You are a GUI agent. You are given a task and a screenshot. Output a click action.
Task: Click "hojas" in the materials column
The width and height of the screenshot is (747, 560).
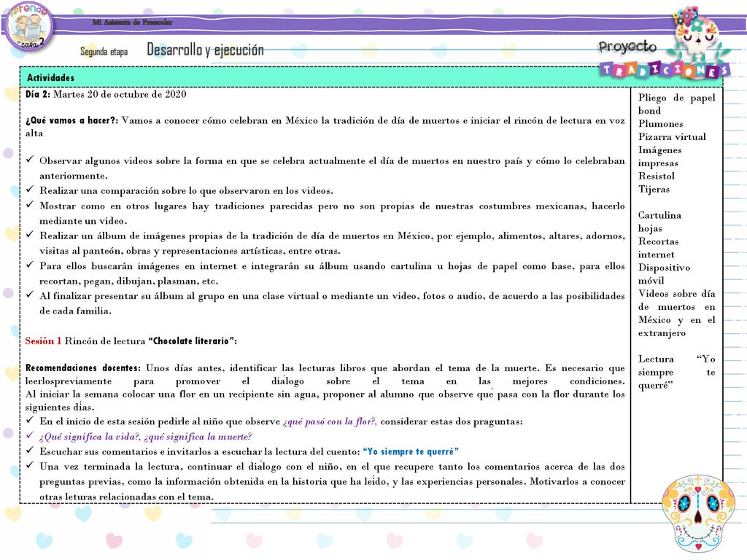click(x=650, y=228)
